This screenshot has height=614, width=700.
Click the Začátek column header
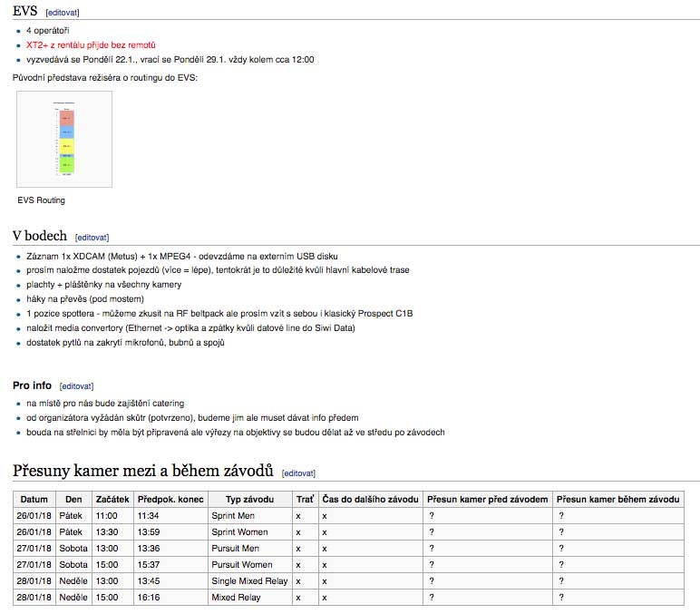click(112, 500)
